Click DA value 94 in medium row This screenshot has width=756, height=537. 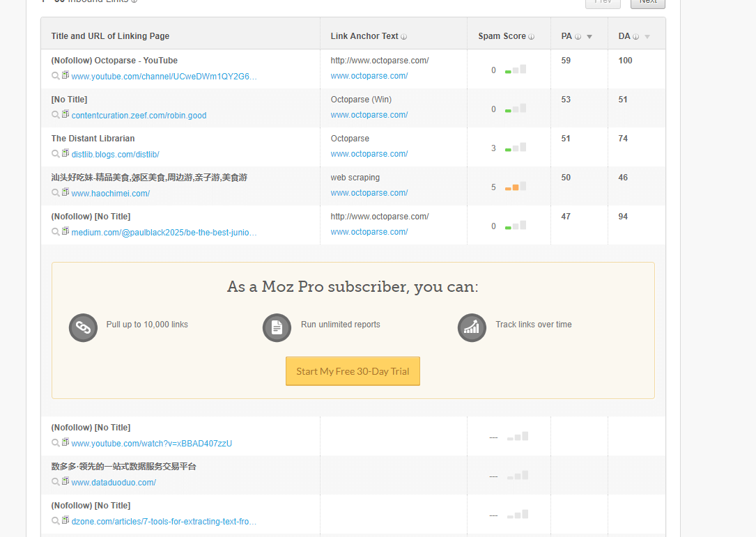click(623, 217)
